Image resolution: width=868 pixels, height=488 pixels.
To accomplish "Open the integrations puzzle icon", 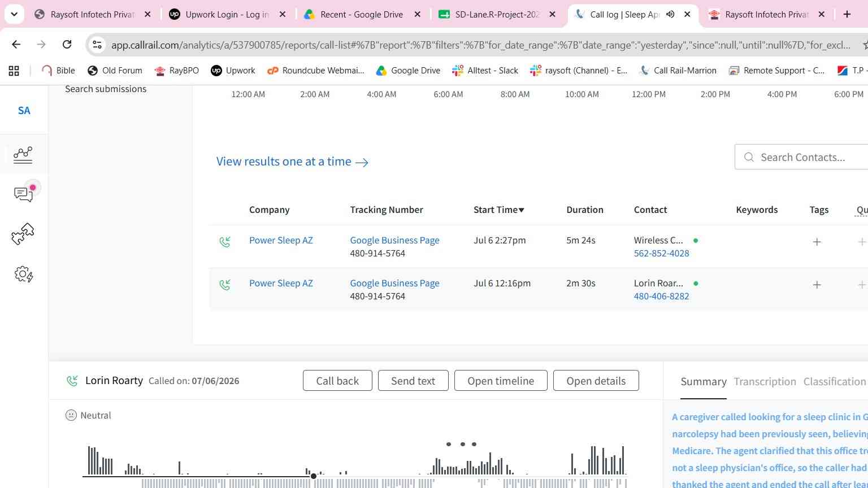I will pyautogui.click(x=23, y=234).
